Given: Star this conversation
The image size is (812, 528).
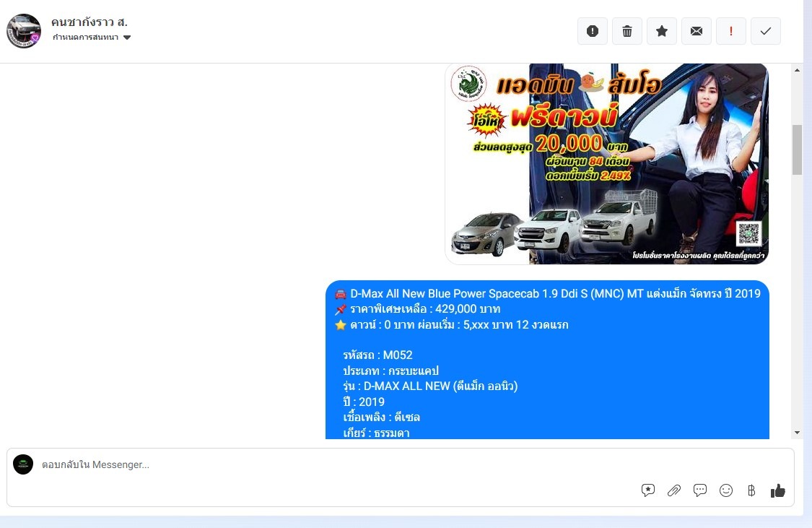Looking at the screenshot, I should (x=662, y=31).
